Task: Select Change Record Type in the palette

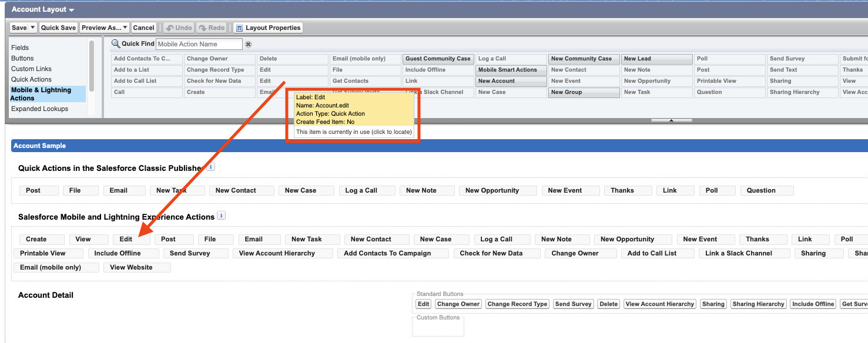Action: tap(220, 70)
